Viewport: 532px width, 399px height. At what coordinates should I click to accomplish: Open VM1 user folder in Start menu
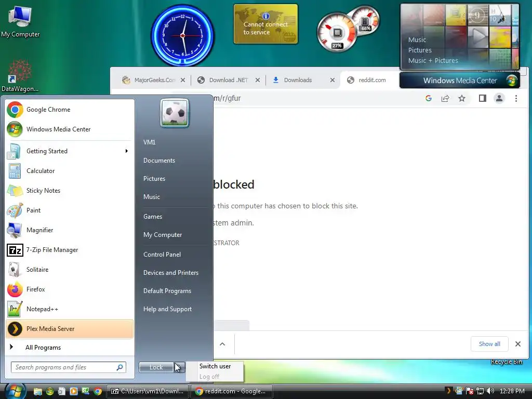(149, 142)
